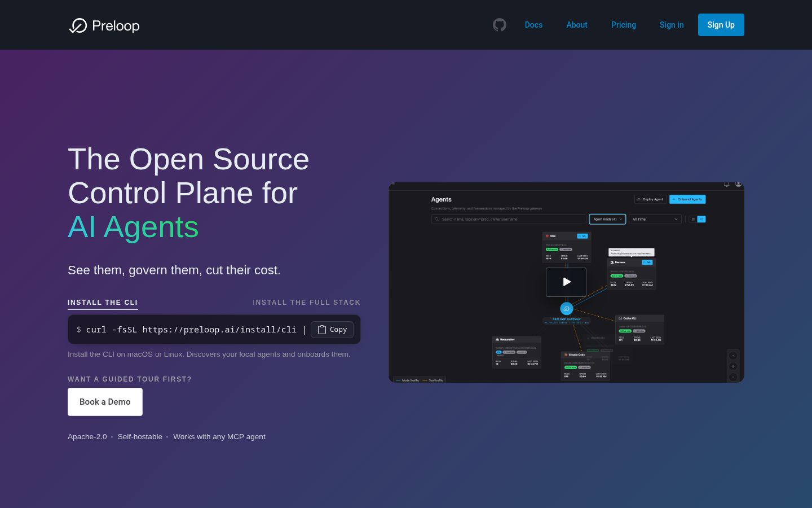Open the Docs page
812x508 pixels.
[x=533, y=25]
